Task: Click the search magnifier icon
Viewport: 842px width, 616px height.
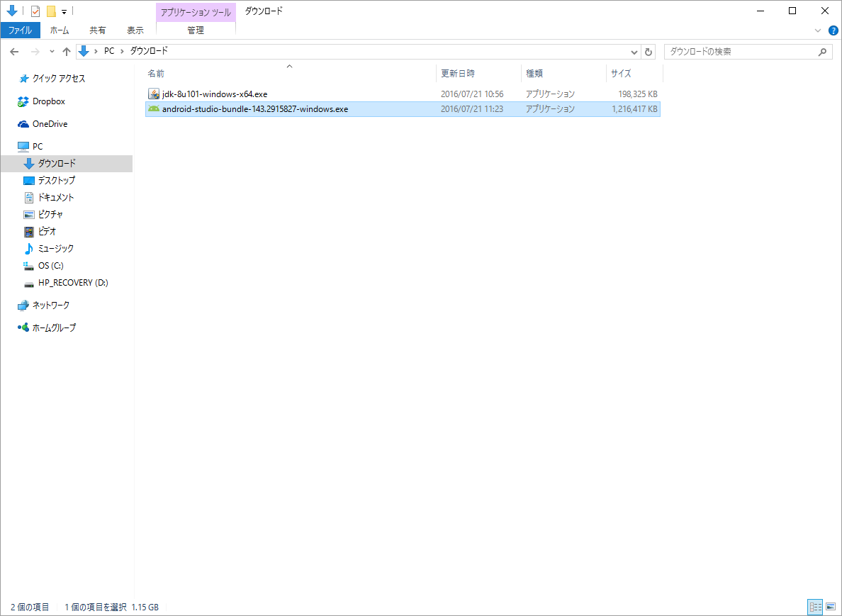Action: (x=822, y=51)
